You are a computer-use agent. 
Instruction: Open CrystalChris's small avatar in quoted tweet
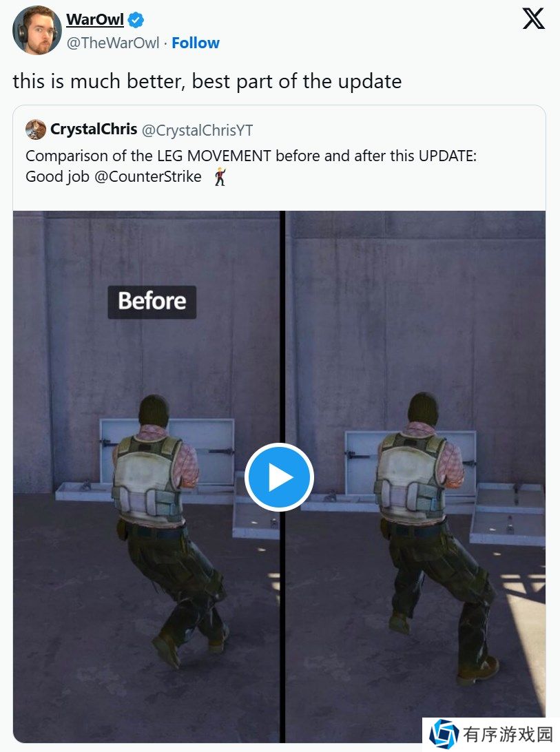coord(36,129)
